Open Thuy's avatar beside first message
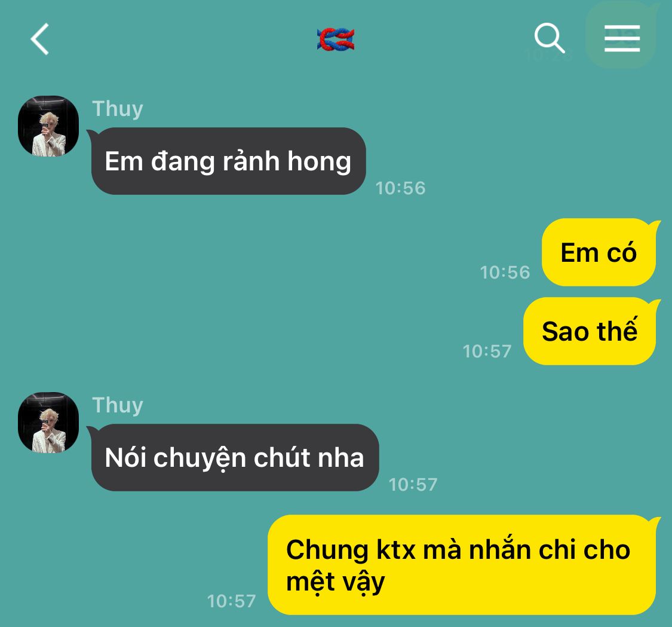This screenshot has height=627, width=672. 48,126
